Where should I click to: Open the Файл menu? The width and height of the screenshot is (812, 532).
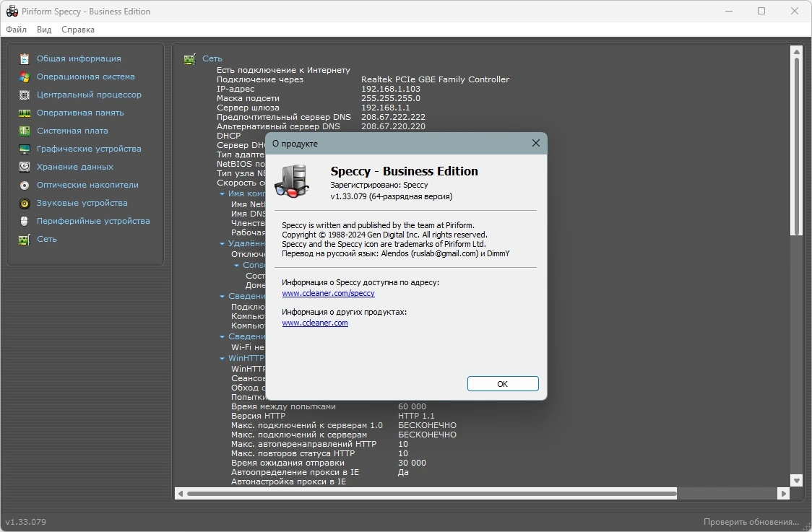pyautogui.click(x=16, y=30)
